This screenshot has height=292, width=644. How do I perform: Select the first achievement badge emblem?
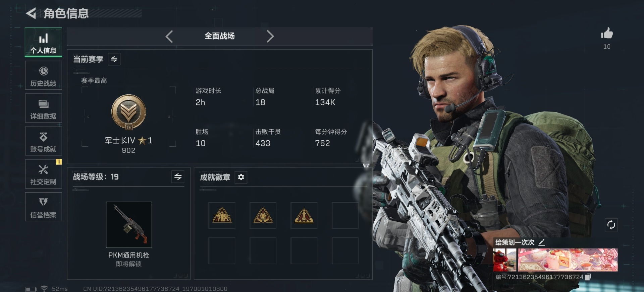point(222,215)
